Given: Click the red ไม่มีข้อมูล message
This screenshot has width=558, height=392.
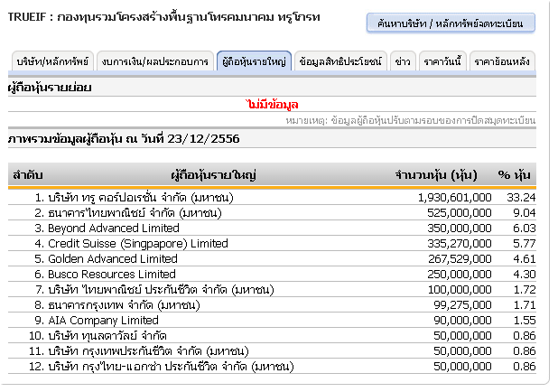Looking at the screenshot, I should coord(272,104).
